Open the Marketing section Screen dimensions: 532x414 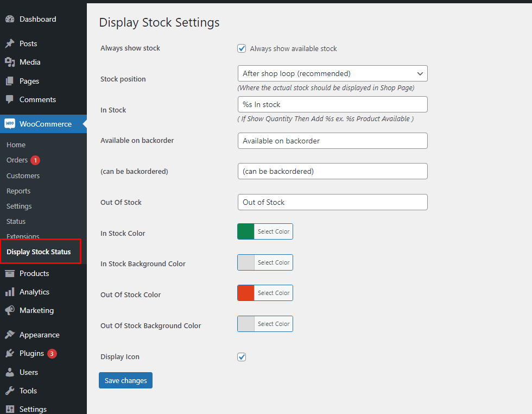35,310
